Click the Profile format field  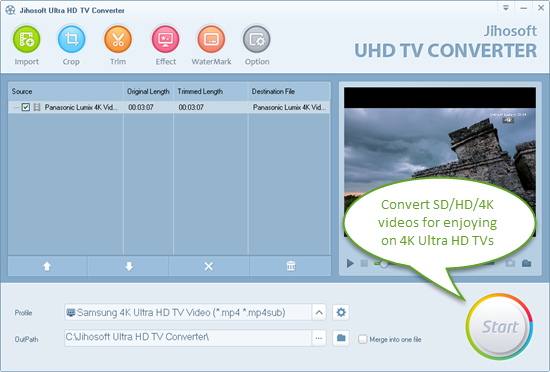[188, 312]
